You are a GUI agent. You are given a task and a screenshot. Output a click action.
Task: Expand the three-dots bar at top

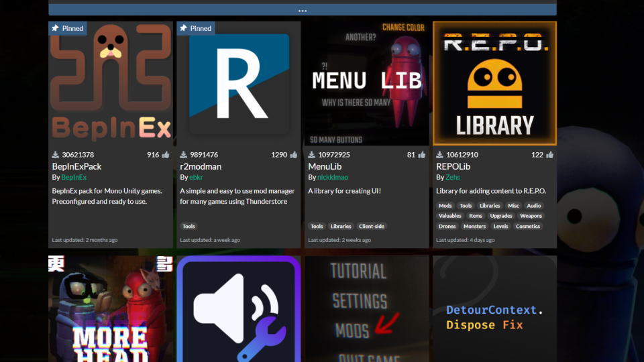(303, 10)
